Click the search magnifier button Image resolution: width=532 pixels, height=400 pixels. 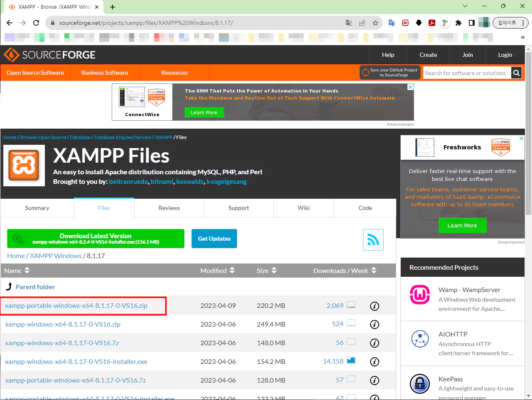pyautogui.click(x=516, y=73)
